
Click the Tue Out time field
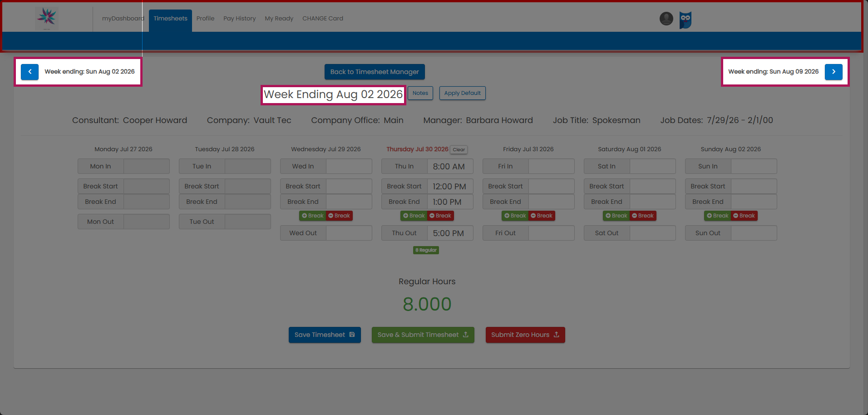tap(248, 222)
